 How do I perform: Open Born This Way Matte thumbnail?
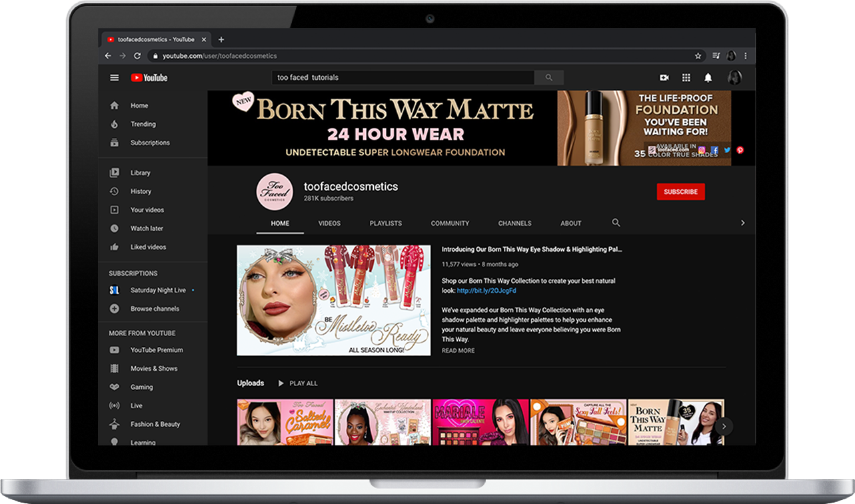pyautogui.click(x=676, y=422)
